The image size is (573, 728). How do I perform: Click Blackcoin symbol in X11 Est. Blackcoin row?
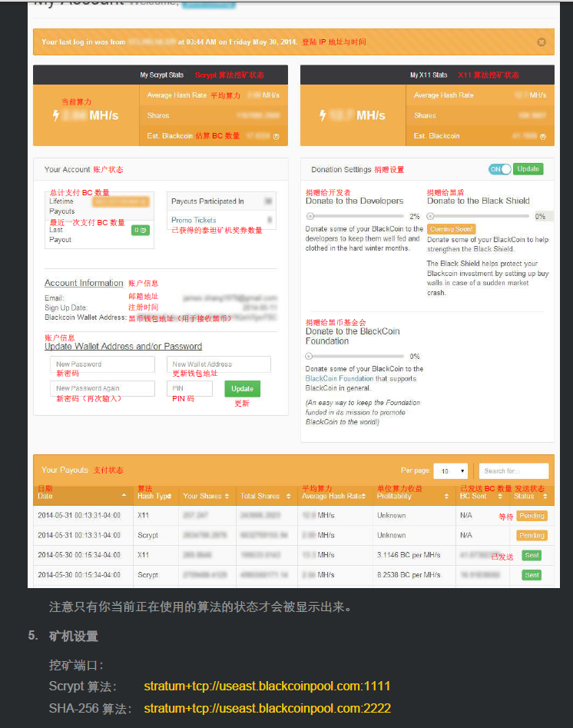pos(543,137)
